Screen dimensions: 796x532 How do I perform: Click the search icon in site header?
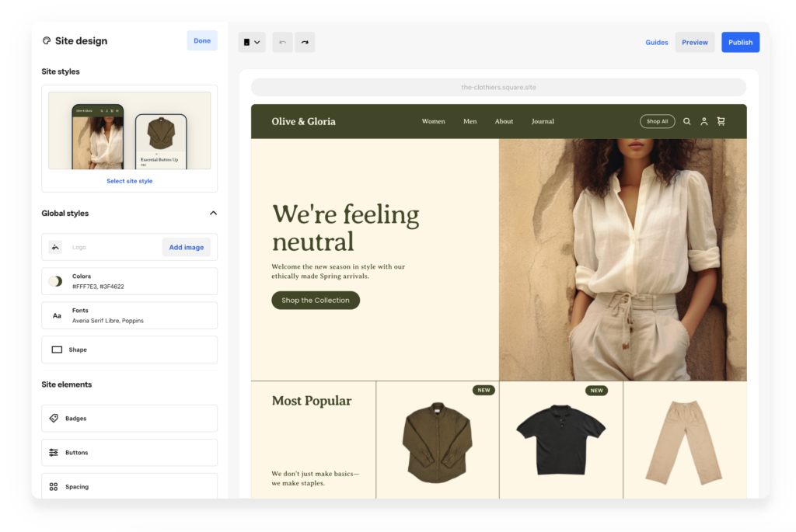click(x=686, y=121)
